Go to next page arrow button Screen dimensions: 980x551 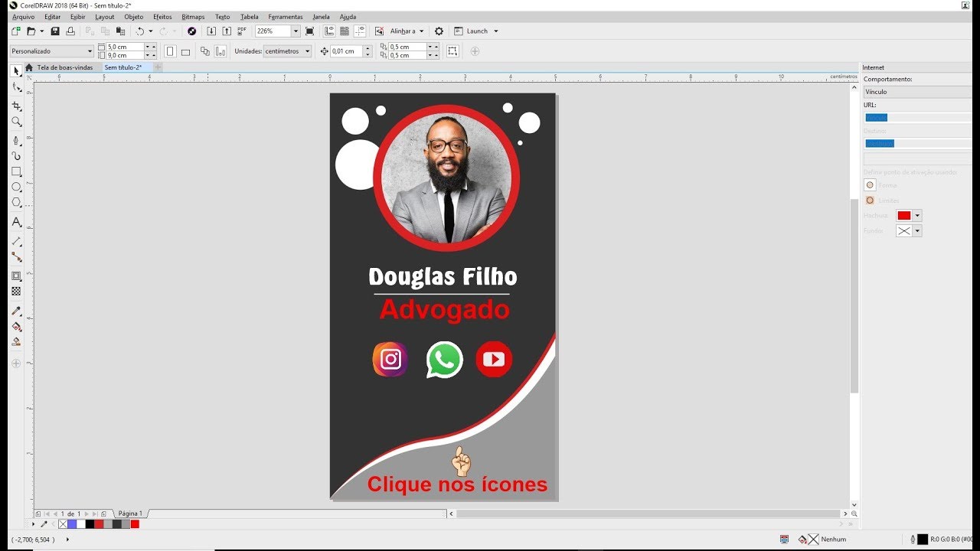87,514
